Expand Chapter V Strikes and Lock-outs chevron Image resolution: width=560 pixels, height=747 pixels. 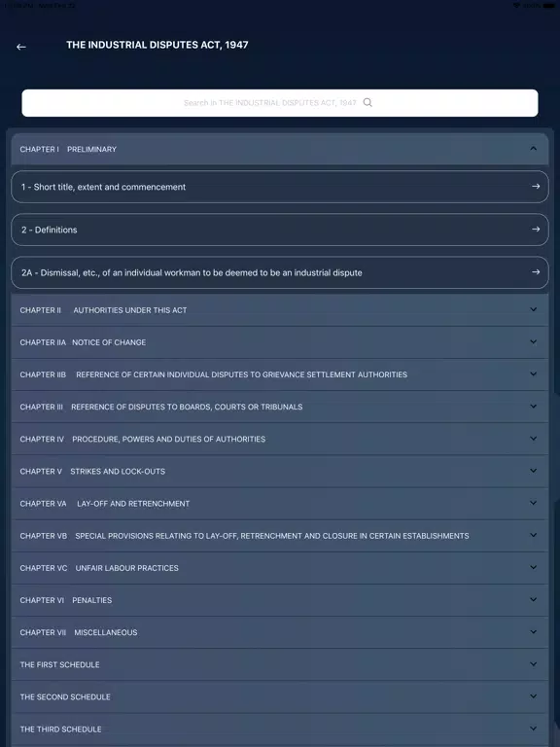534,471
